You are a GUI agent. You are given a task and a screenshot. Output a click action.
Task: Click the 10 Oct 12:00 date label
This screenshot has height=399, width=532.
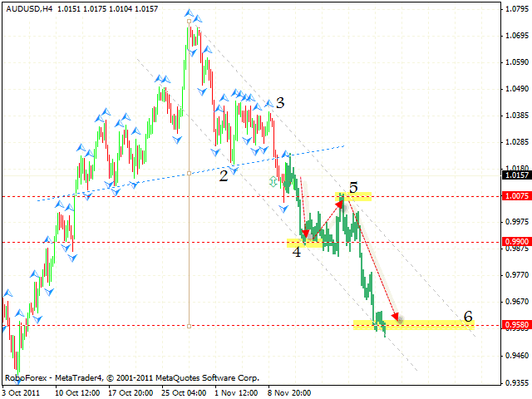pos(77,393)
